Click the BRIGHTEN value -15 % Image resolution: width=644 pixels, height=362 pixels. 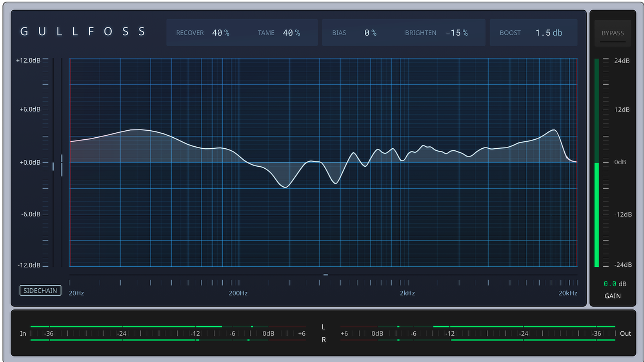457,33
